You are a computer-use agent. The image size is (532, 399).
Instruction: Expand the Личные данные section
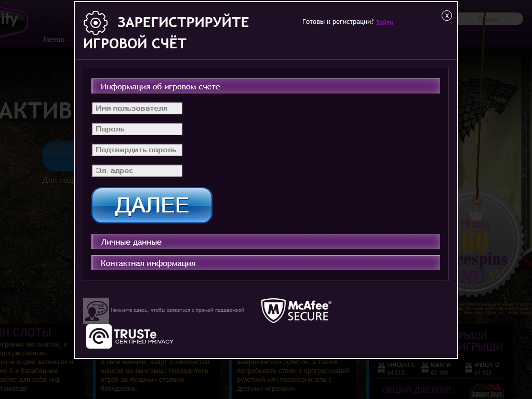(265, 242)
